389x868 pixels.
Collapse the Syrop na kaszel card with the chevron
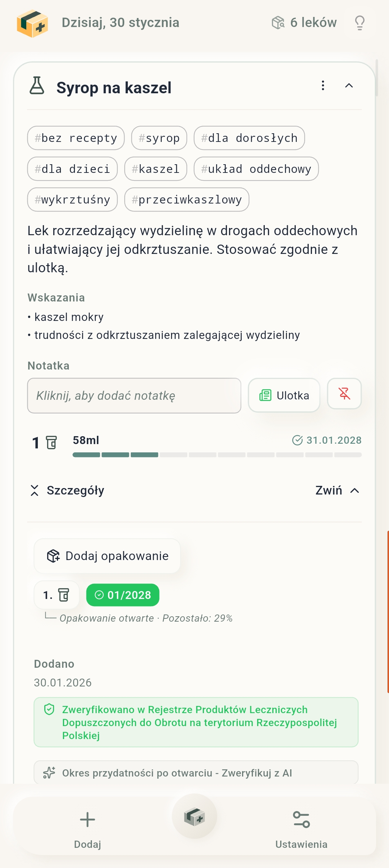click(349, 86)
